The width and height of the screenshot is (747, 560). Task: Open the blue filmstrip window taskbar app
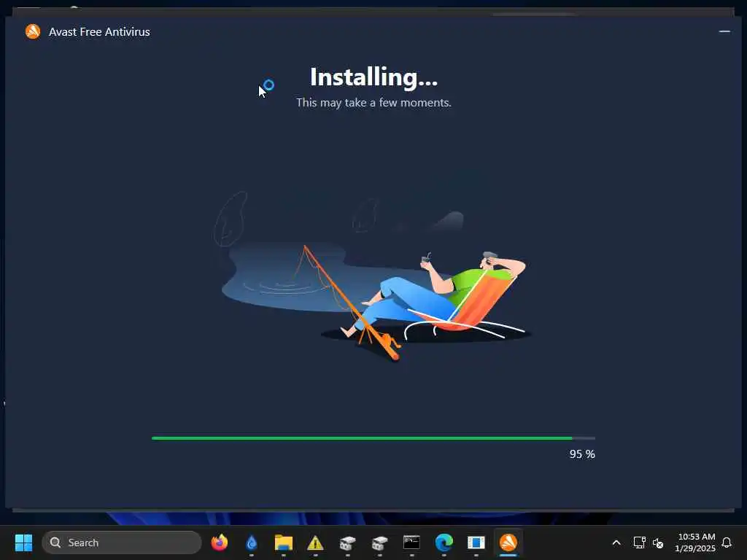click(476, 542)
